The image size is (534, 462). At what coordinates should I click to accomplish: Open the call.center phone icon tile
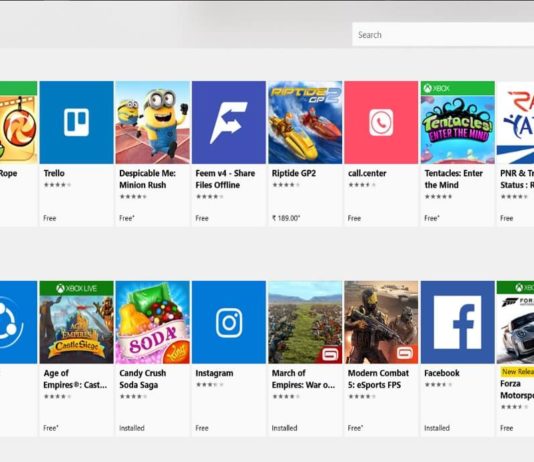click(381, 122)
